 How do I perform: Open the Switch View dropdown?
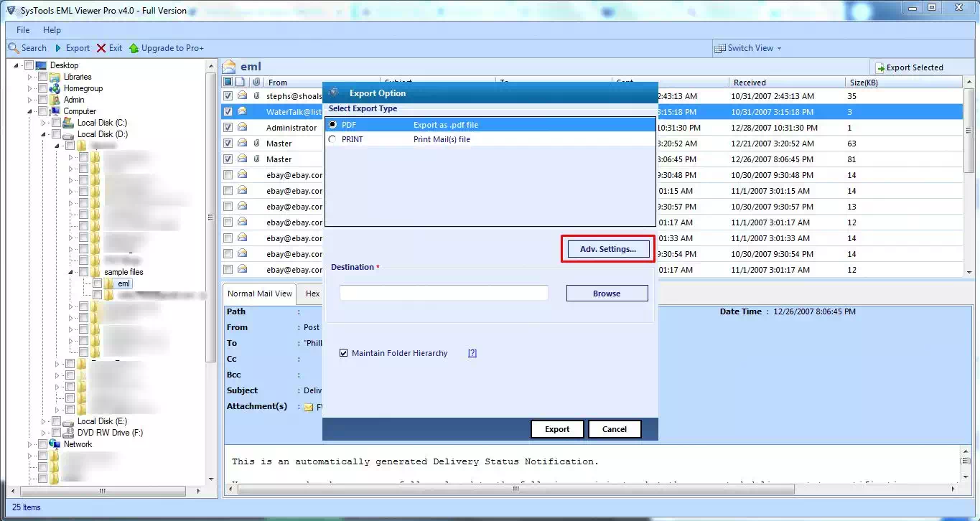click(x=748, y=48)
